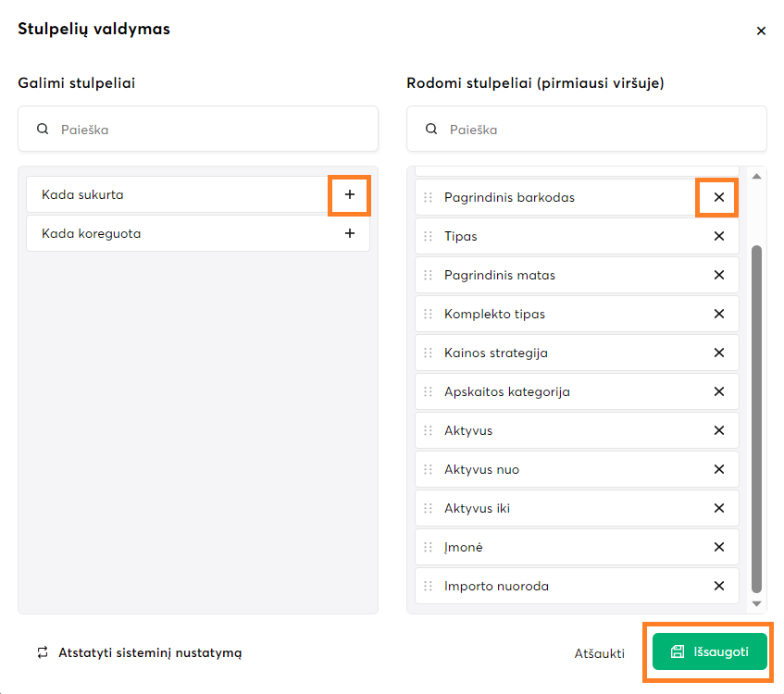The width and height of the screenshot is (784, 694).
Task: Click the drag handle beside 'Įmonė'
Action: (x=428, y=547)
